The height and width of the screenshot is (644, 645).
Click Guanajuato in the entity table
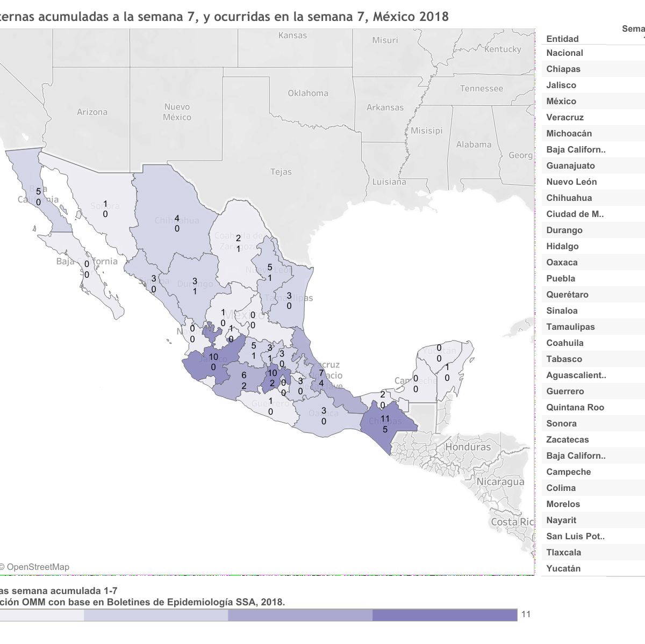click(x=570, y=165)
